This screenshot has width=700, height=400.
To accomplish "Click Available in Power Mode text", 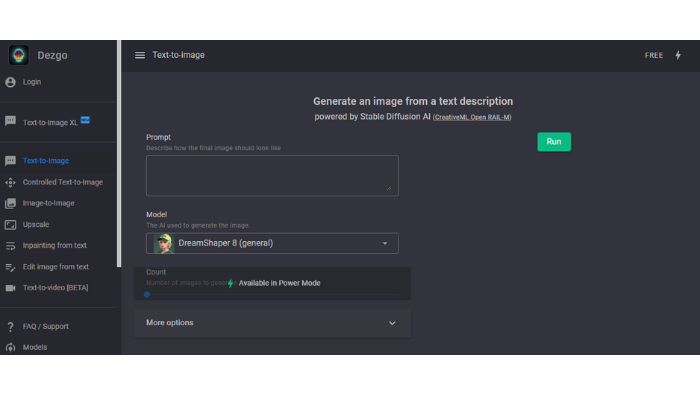I will tap(279, 283).
